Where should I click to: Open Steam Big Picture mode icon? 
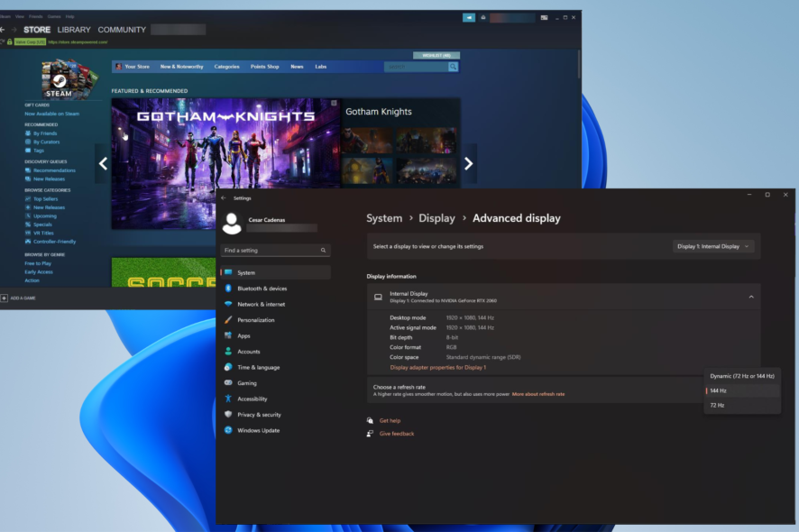click(x=544, y=17)
